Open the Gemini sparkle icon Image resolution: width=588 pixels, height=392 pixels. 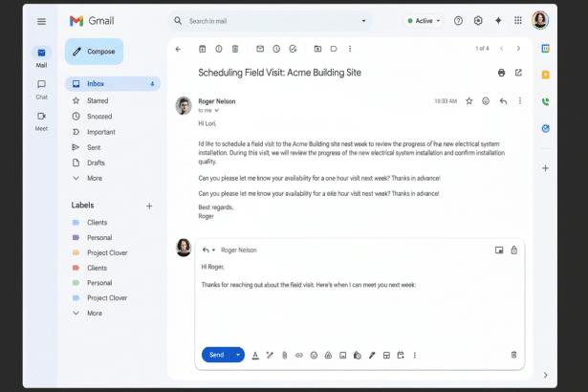(x=498, y=21)
